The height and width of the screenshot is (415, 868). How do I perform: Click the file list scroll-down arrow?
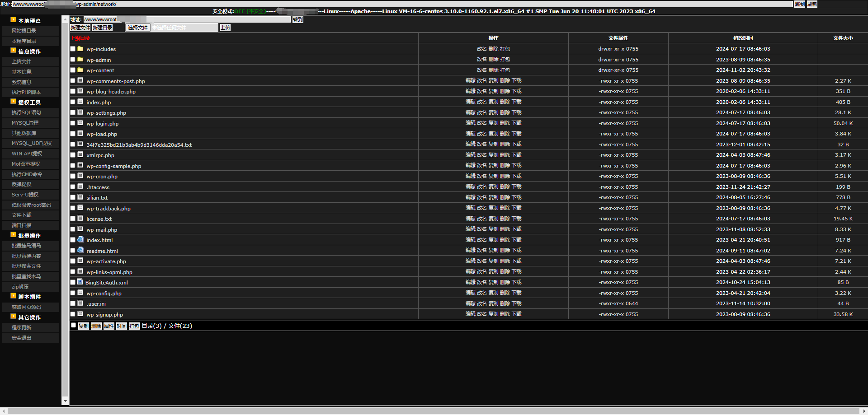coord(65,401)
